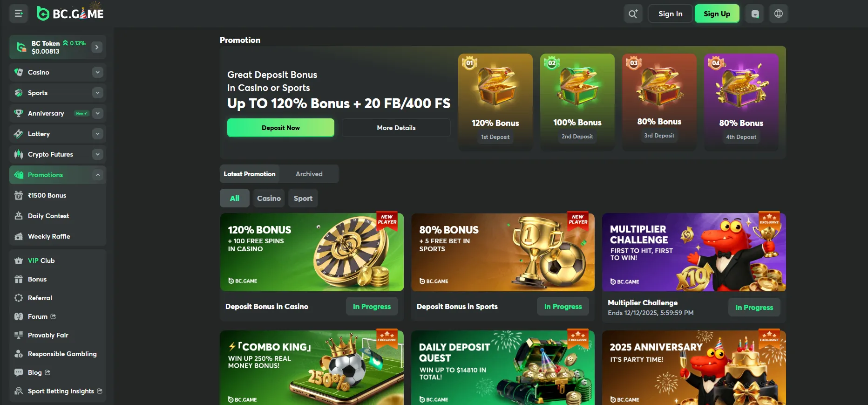Switch to the Archived tab

309,174
